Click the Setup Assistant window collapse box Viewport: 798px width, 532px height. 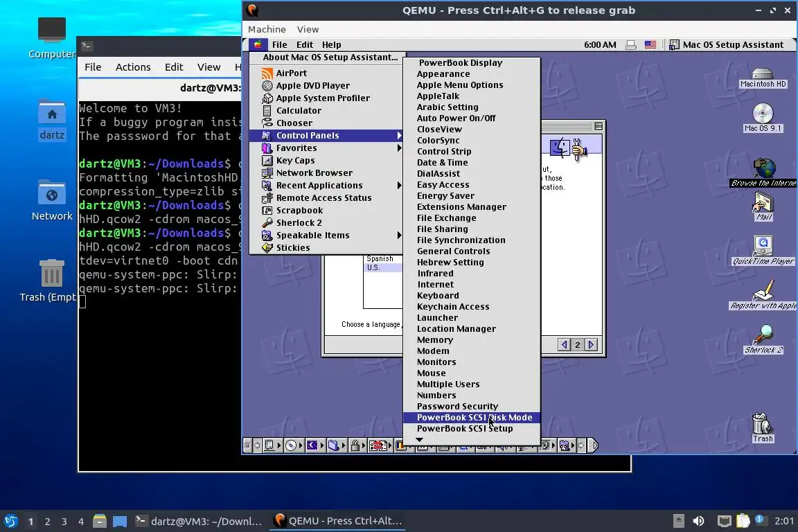tap(598, 126)
